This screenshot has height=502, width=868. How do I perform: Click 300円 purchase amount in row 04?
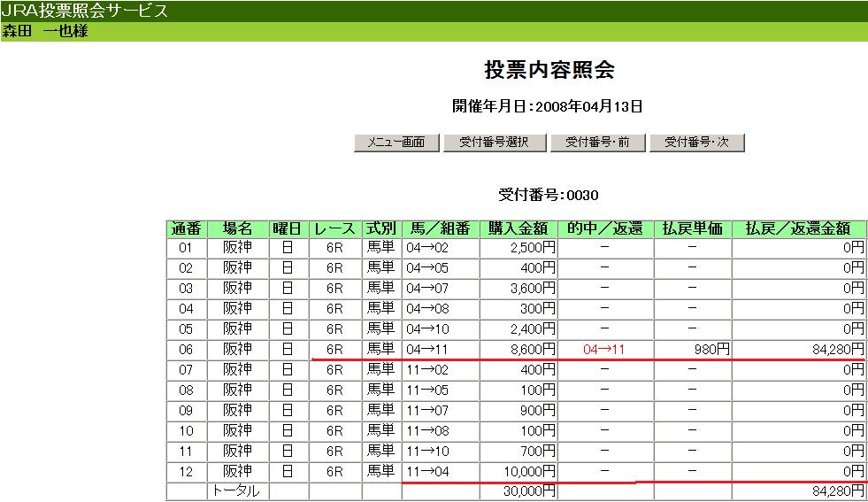coord(537,309)
